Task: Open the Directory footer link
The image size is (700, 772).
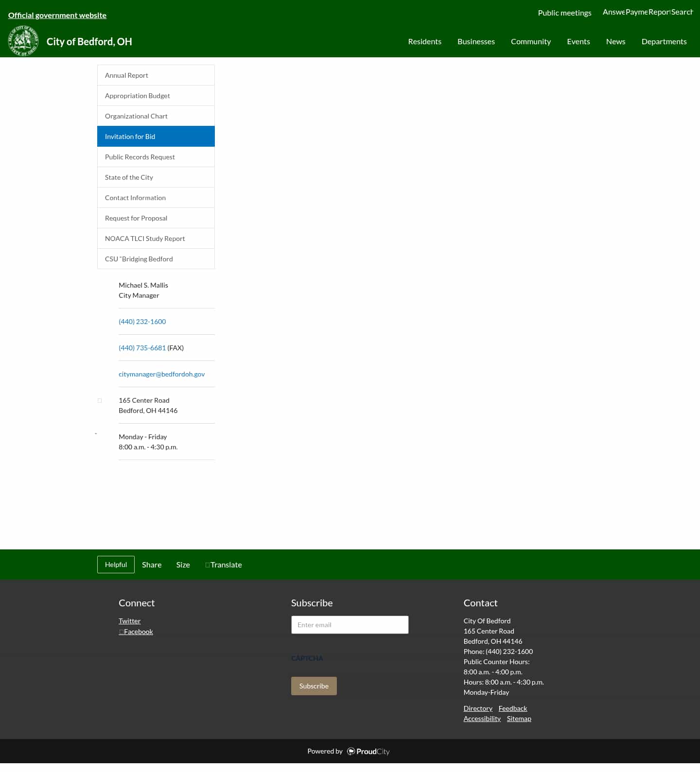Action: pyautogui.click(x=478, y=708)
